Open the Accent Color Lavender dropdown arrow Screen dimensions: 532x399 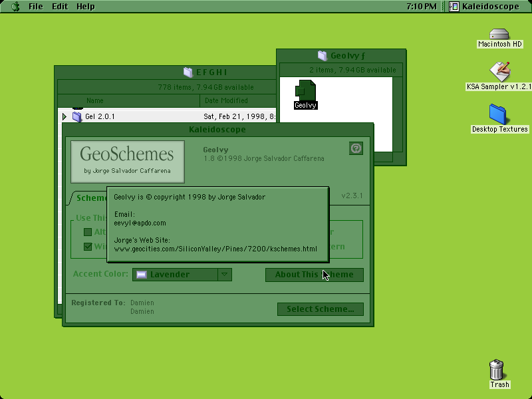225,275
